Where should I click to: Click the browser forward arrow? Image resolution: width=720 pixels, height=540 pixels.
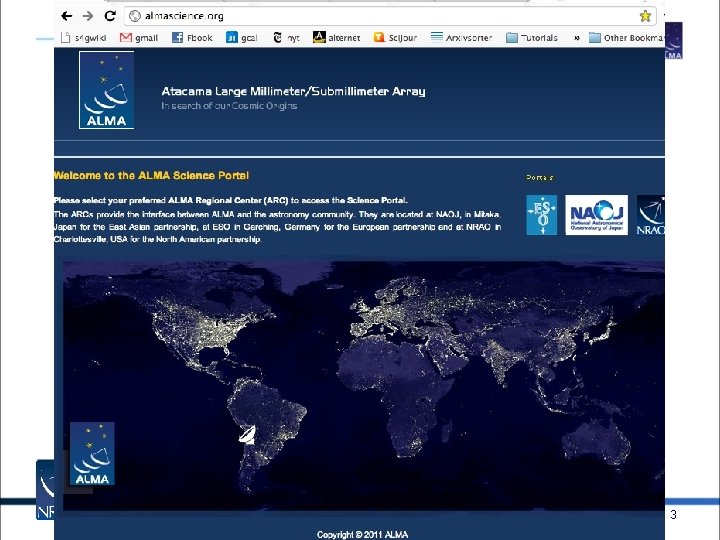click(x=88, y=16)
